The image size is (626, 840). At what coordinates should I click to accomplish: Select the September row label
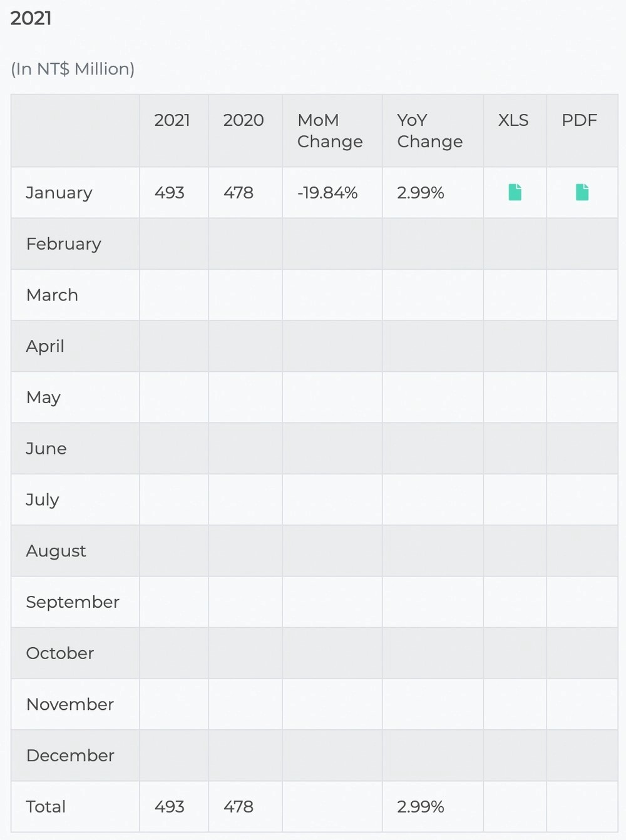(73, 602)
